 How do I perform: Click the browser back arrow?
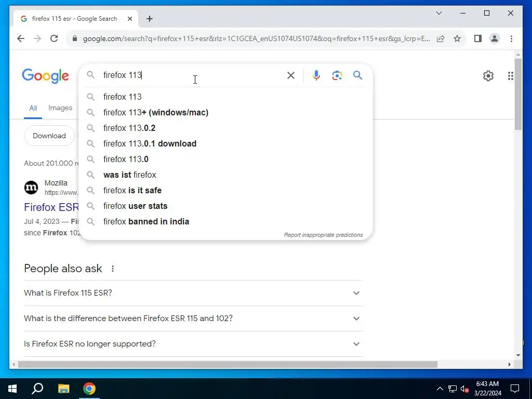pos(21,38)
